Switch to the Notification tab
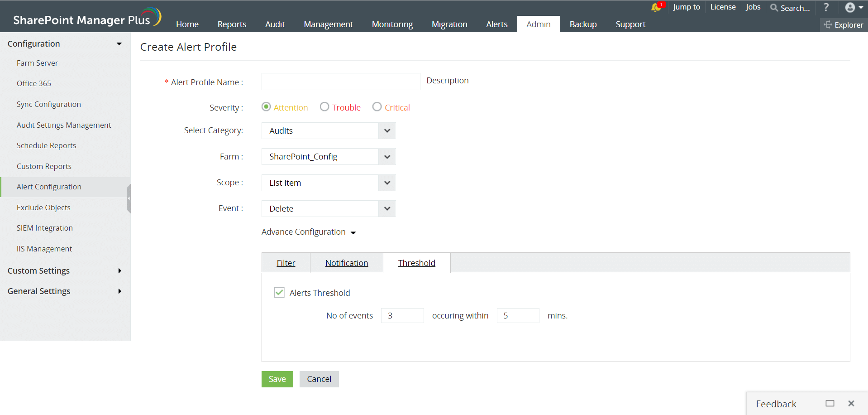Screen dimensions: 868x415 (x=347, y=263)
